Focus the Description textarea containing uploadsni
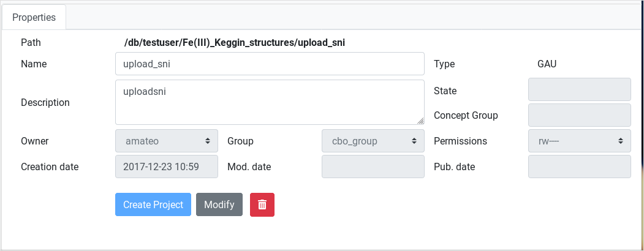 pyautogui.click(x=270, y=102)
